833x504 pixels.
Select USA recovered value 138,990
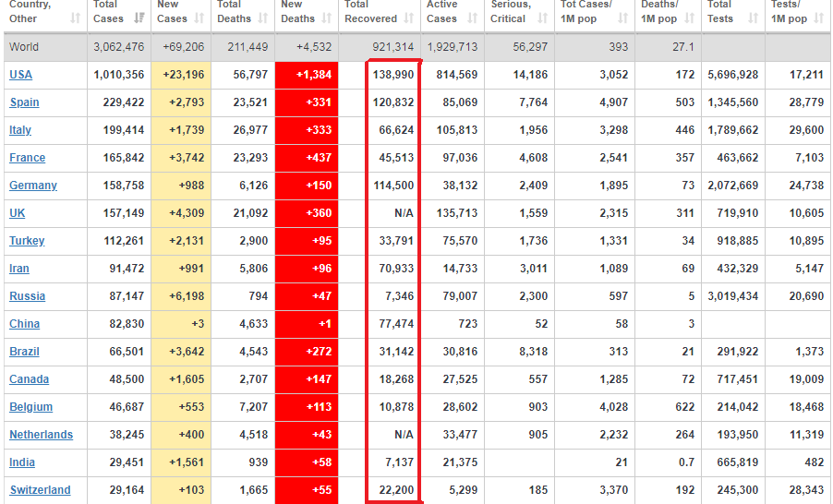393,75
